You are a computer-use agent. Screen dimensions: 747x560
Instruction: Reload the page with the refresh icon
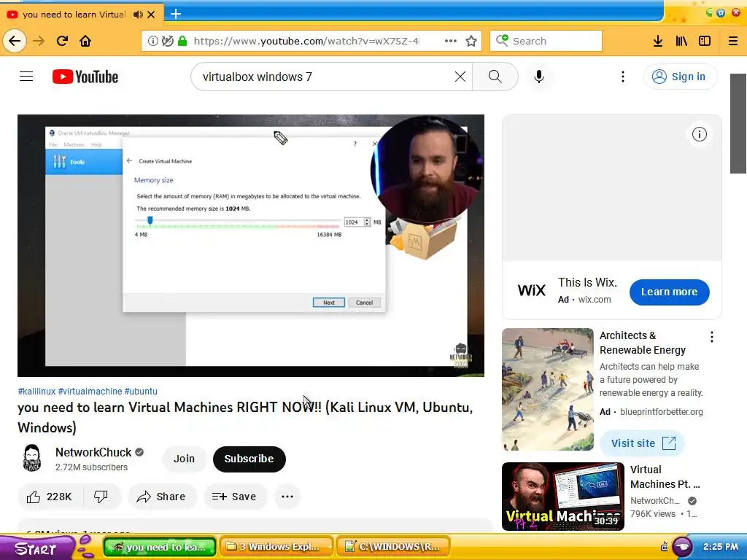point(62,41)
